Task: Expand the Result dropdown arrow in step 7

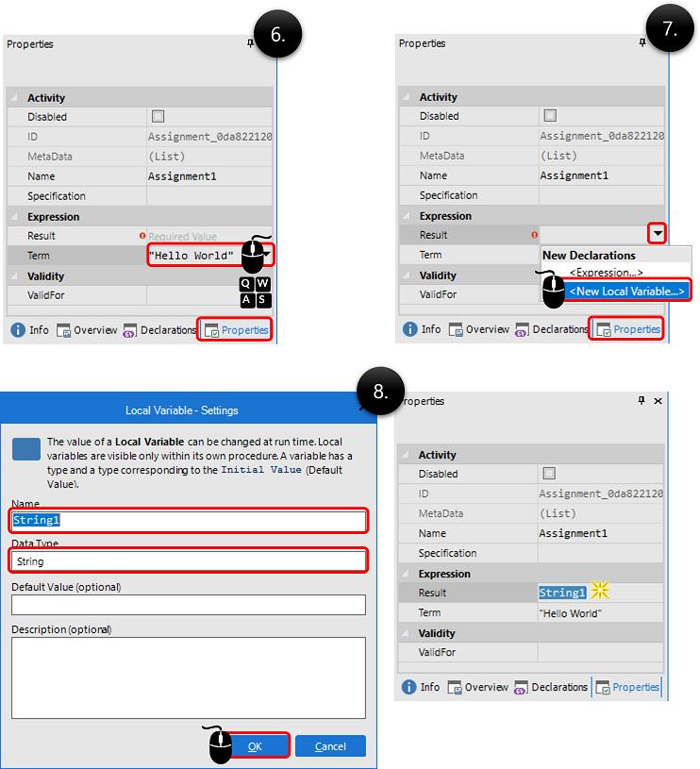Action: pyautogui.click(x=656, y=235)
